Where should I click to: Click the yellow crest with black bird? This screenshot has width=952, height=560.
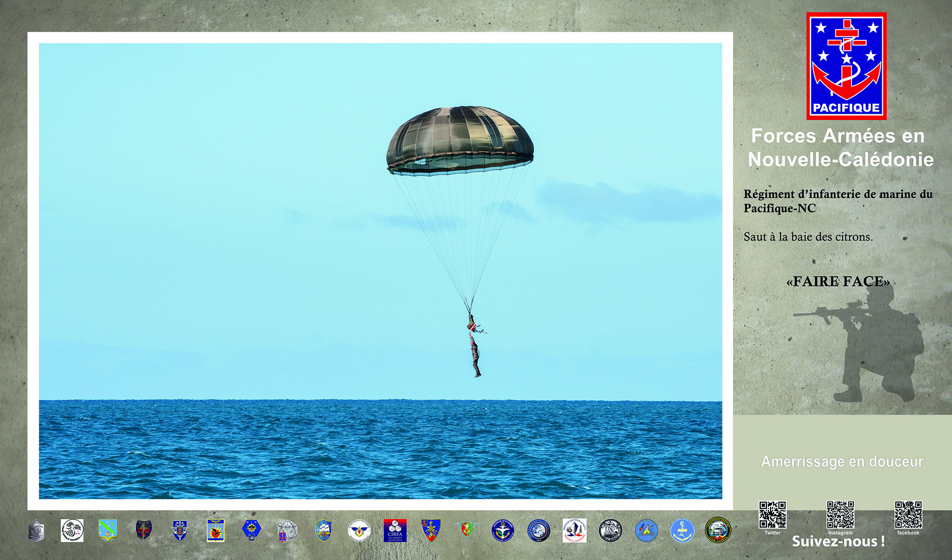tap(216, 530)
